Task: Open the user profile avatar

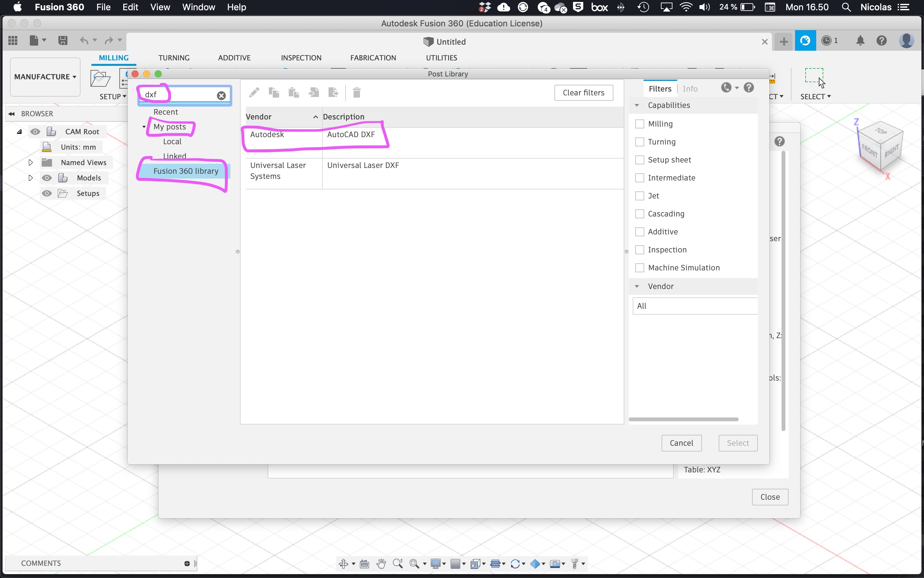Action: [906, 40]
